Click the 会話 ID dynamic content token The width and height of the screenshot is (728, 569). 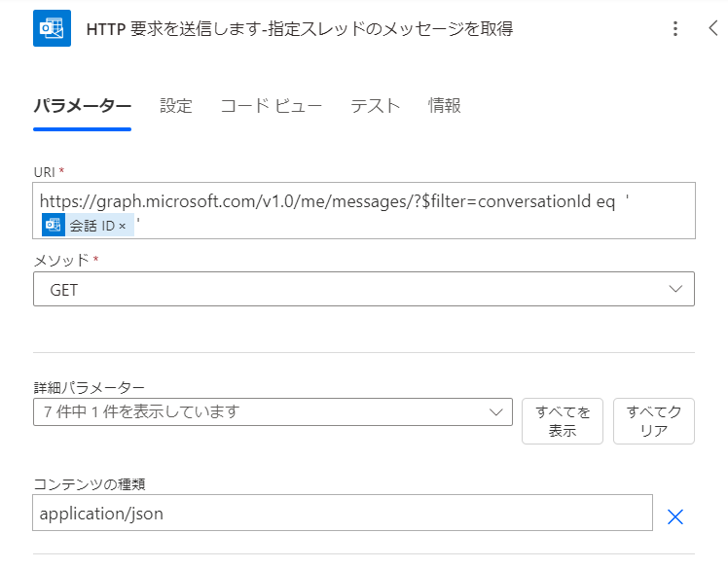[89, 225]
